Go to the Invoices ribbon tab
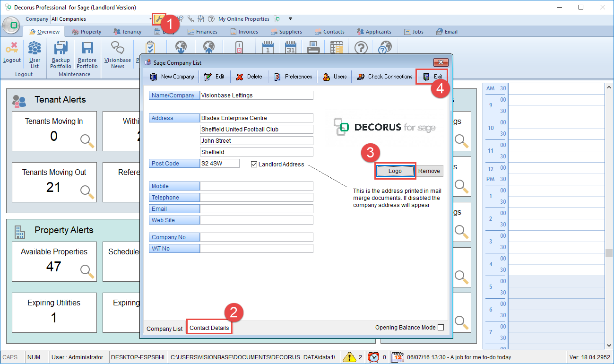This screenshot has width=614, height=364. (x=244, y=32)
